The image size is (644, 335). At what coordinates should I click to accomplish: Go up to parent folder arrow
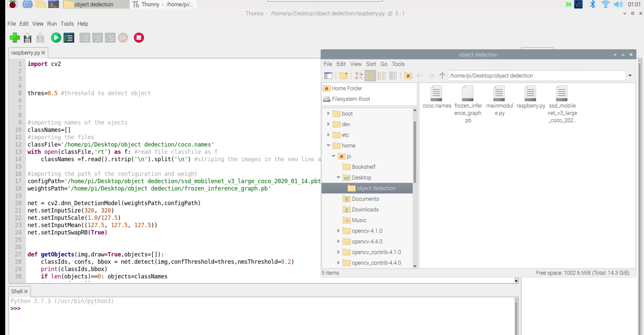coord(442,76)
